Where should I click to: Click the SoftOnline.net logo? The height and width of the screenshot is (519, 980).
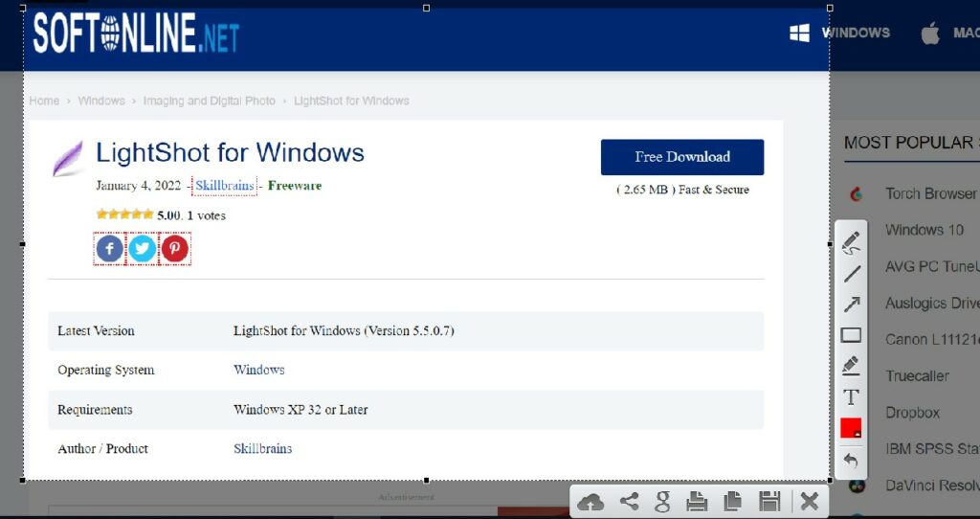136,33
